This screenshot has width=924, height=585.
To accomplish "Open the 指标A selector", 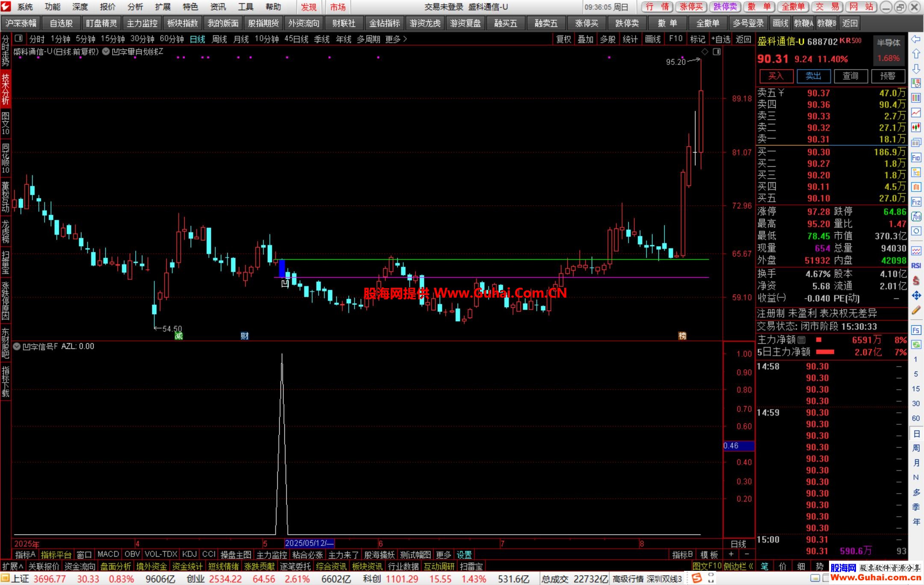I will (25, 555).
